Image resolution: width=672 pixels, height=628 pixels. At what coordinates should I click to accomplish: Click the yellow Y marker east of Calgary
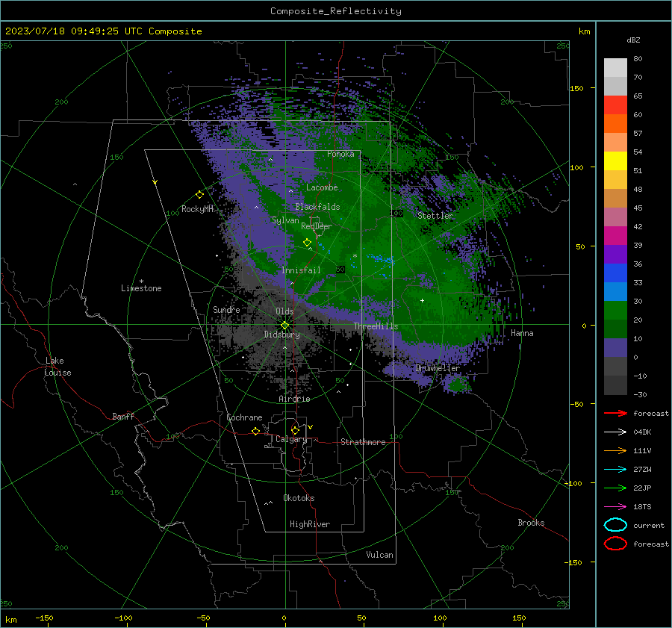click(310, 427)
